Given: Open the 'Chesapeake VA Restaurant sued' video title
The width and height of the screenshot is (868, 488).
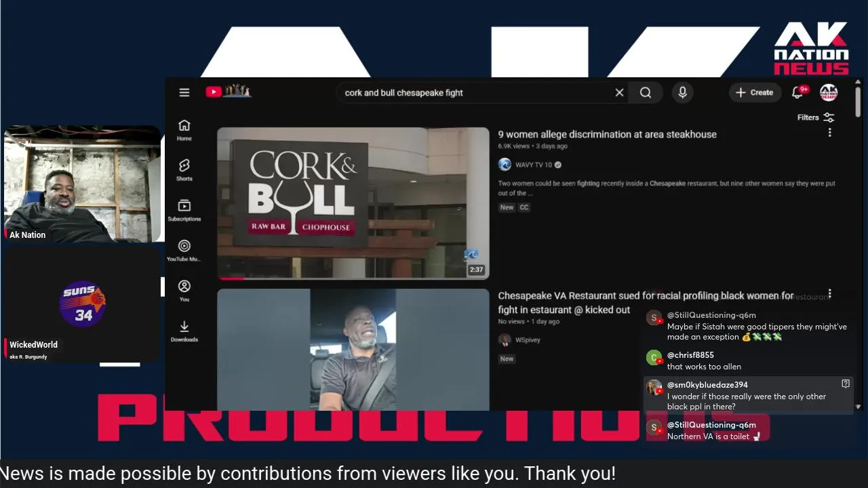Looking at the screenshot, I should point(646,302).
